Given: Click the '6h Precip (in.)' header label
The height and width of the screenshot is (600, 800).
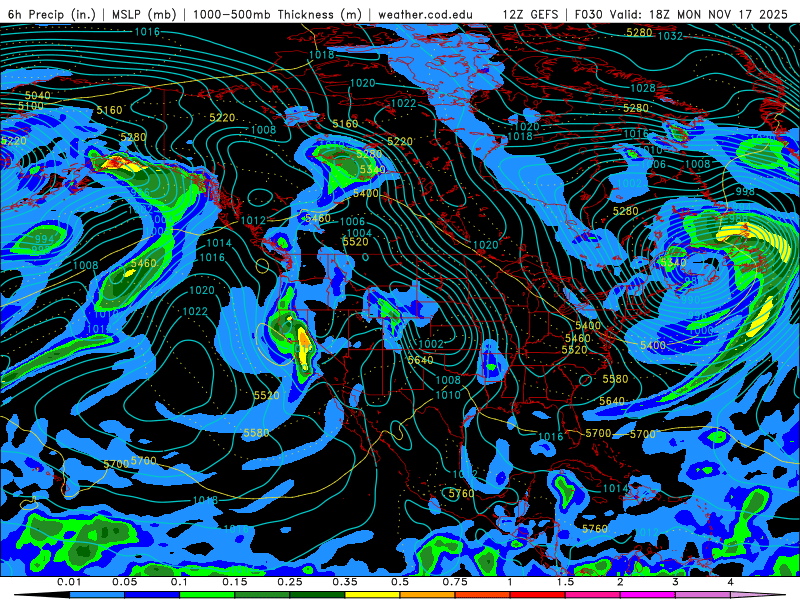Looking at the screenshot, I should [x=52, y=14].
